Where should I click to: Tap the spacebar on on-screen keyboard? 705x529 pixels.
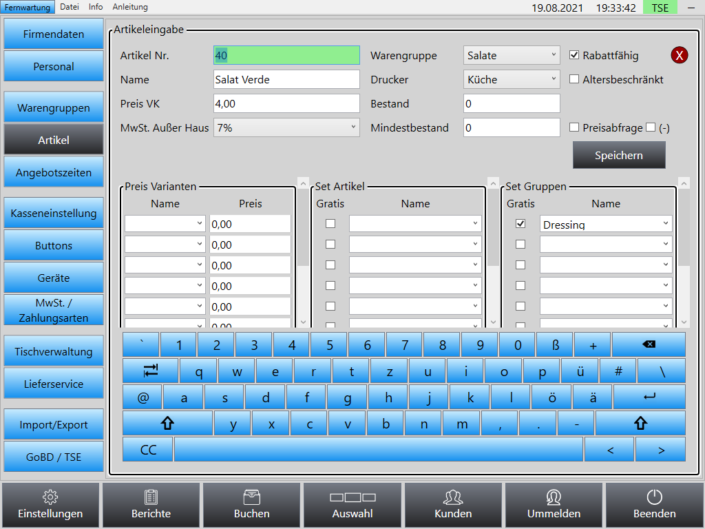[379, 449]
